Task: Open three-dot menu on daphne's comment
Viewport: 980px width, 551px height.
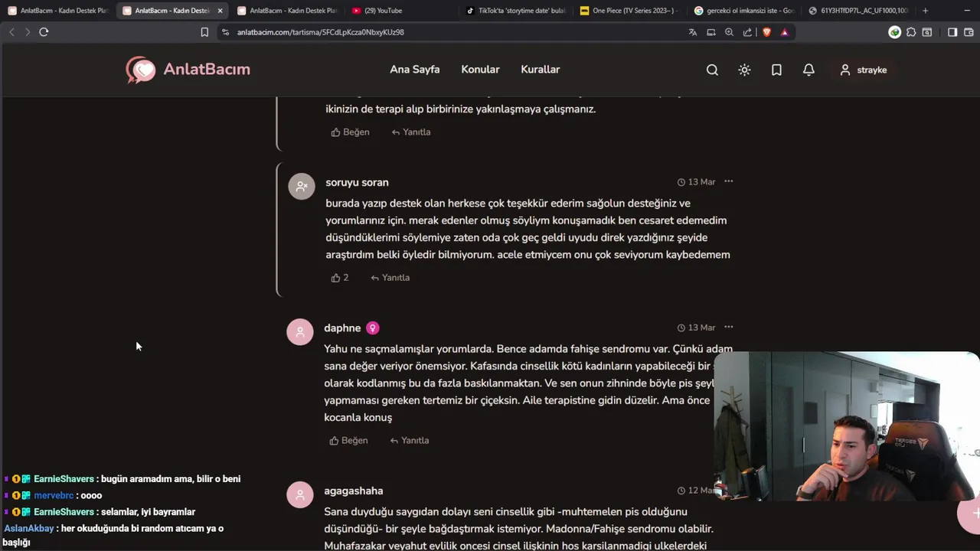Action: (x=729, y=327)
